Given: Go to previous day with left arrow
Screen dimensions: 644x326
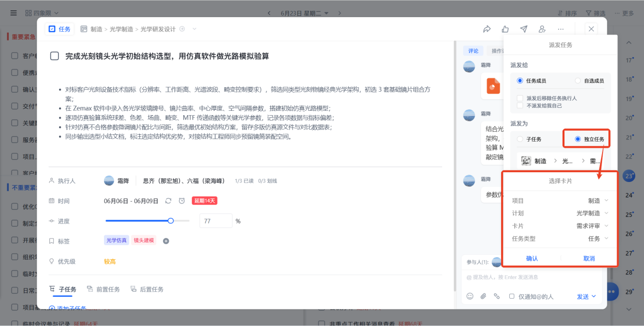Looking at the screenshot, I should (269, 13).
